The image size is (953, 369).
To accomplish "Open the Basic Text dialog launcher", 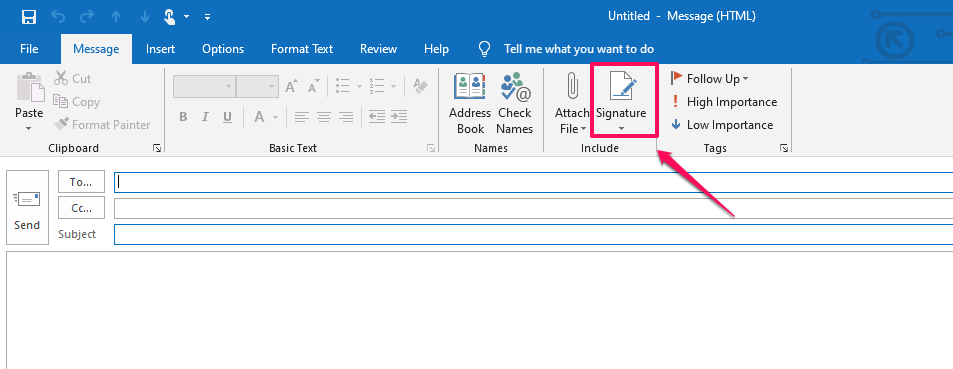I will pos(431,148).
